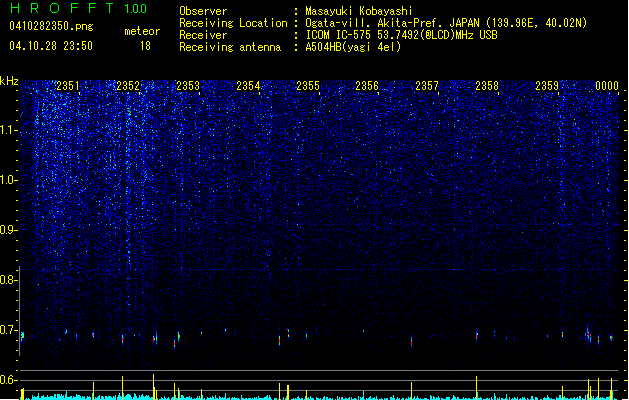Click the 1.0 kHz axis label

point(8,180)
